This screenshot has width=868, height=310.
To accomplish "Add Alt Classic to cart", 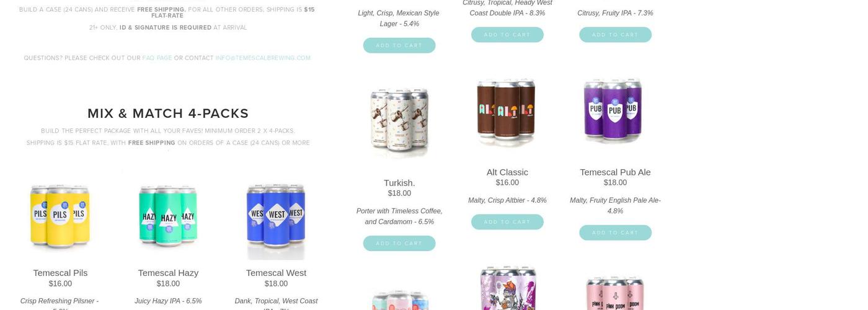I will 507,222.
